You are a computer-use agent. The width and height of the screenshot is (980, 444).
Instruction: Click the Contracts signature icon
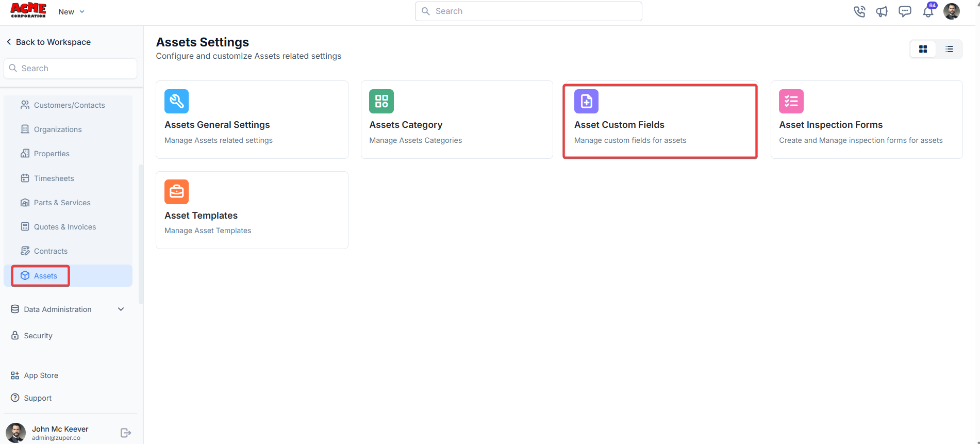25,251
